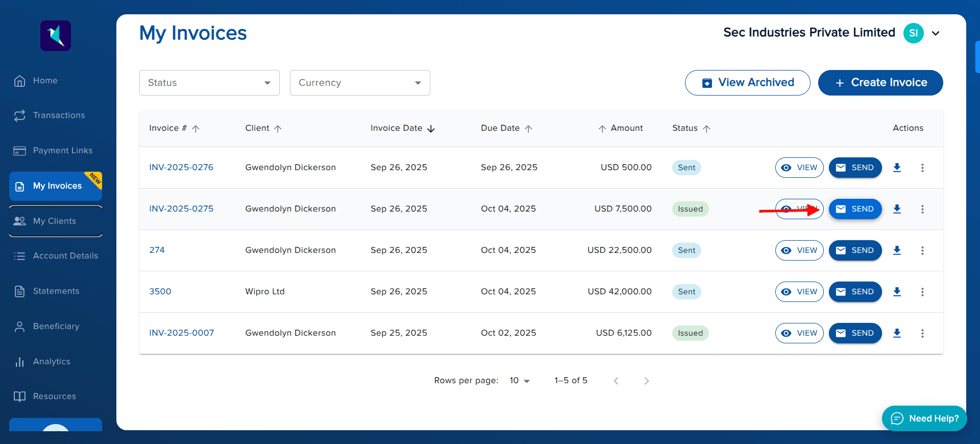Download invoice INV-2025-0276
Viewport: 980px width, 444px height.
click(897, 168)
